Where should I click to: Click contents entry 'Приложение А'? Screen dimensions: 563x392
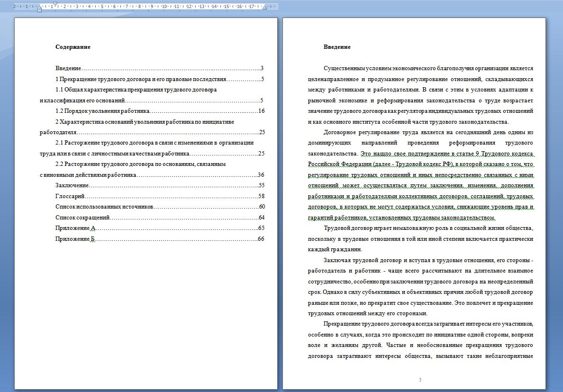[x=160, y=228]
